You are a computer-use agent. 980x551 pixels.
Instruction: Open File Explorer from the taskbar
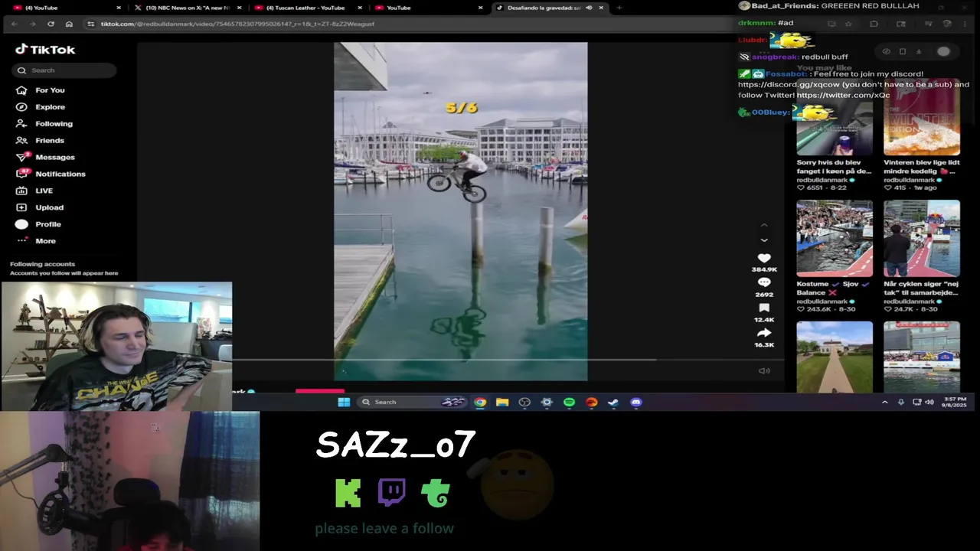pos(502,402)
